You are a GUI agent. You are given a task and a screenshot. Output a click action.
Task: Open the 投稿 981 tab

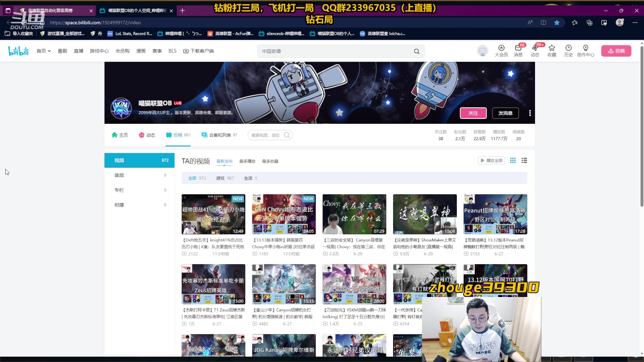tap(178, 135)
